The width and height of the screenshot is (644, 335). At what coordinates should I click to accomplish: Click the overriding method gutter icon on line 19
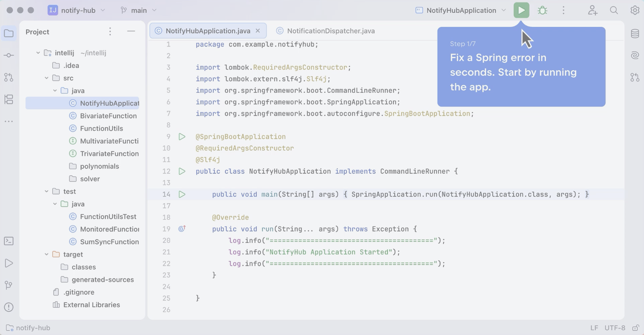[182, 229]
